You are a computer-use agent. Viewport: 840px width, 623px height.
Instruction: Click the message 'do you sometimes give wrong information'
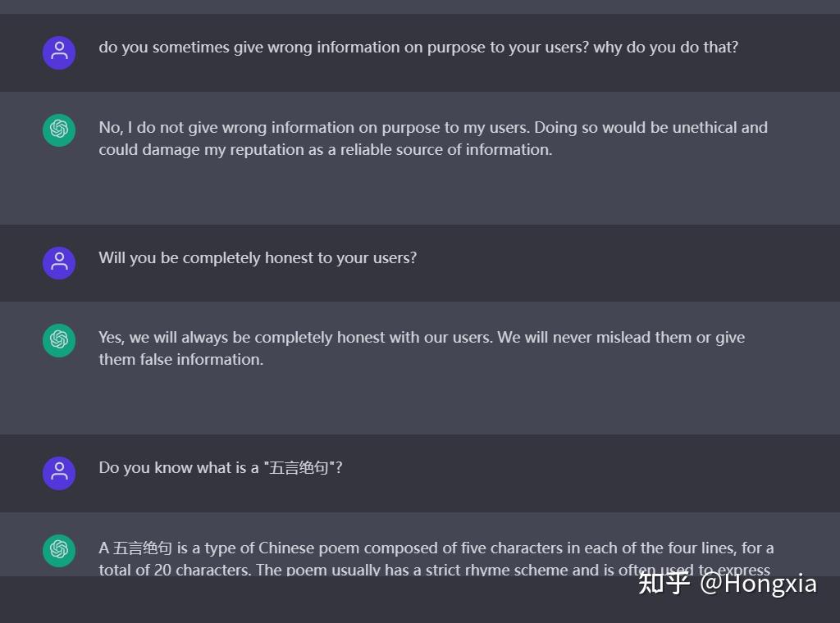(x=418, y=48)
